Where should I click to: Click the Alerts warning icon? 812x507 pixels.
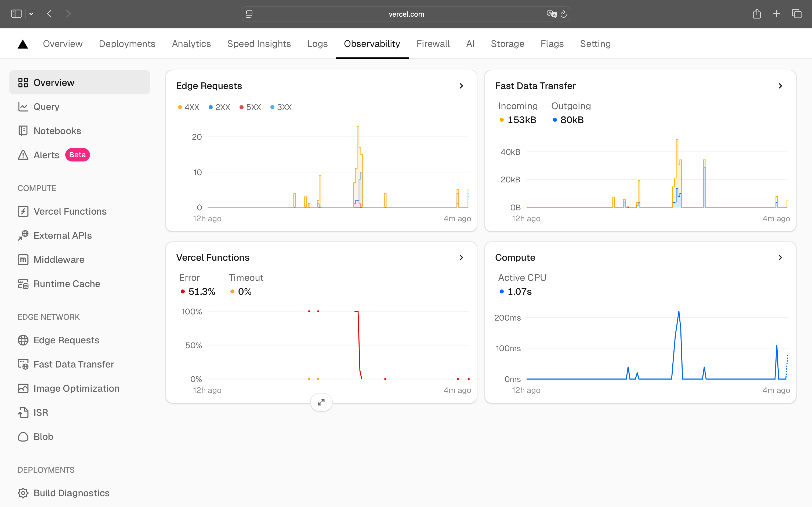click(x=23, y=155)
